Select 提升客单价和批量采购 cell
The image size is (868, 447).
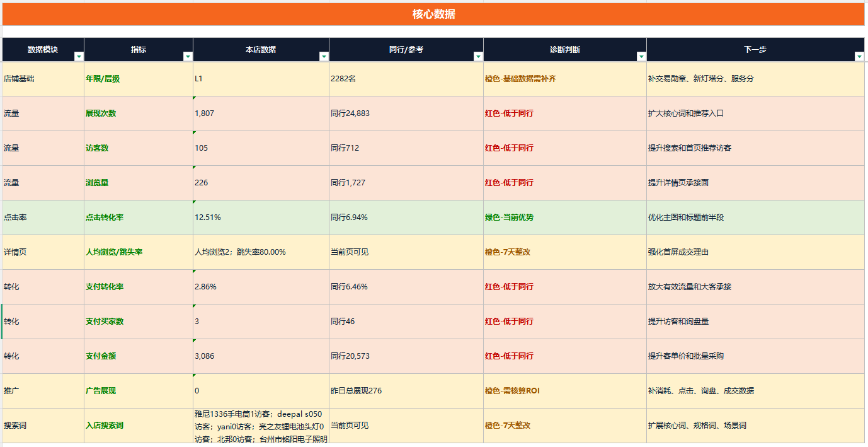755,357
